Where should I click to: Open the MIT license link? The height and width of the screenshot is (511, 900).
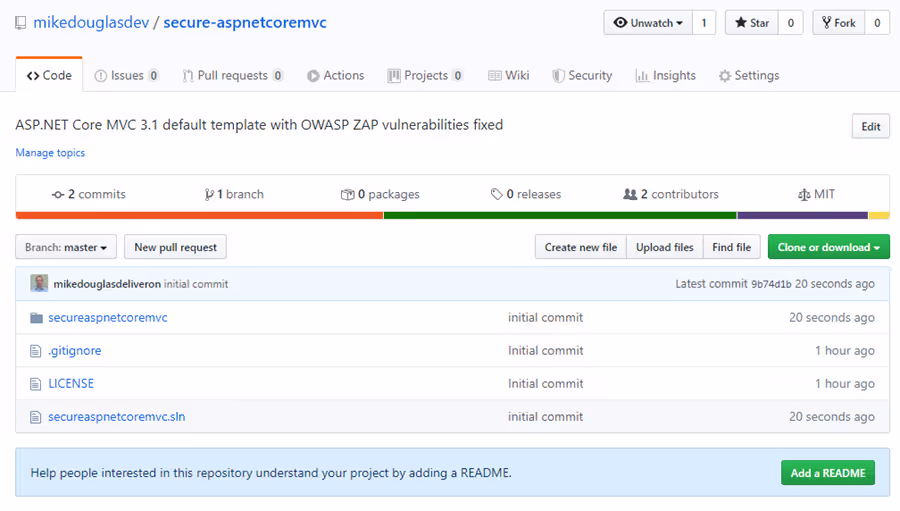click(816, 194)
